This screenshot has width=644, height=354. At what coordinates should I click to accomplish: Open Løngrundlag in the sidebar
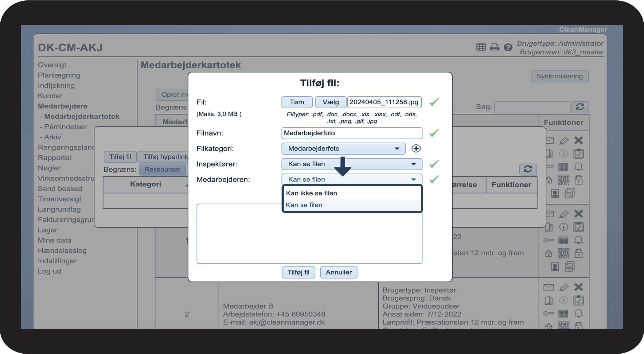59,209
